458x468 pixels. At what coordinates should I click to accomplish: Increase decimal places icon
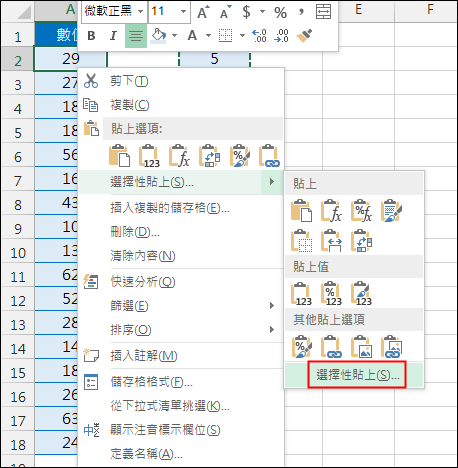point(259,36)
